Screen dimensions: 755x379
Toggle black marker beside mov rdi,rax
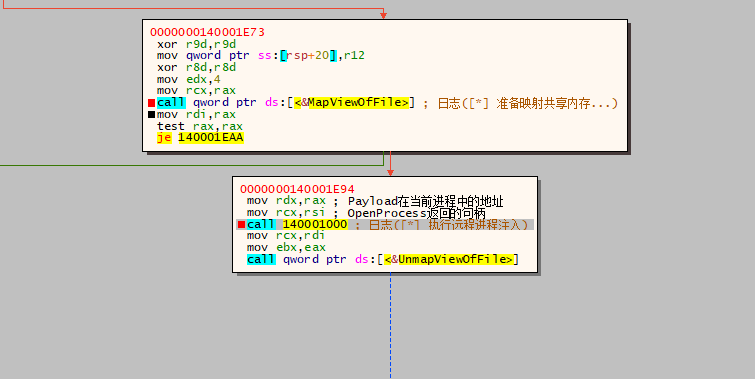tap(151, 115)
